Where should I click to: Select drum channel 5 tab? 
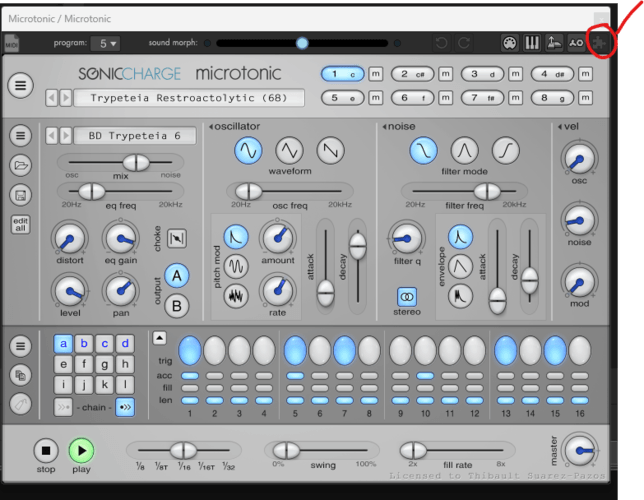pyautogui.click(x=342, y=97)
